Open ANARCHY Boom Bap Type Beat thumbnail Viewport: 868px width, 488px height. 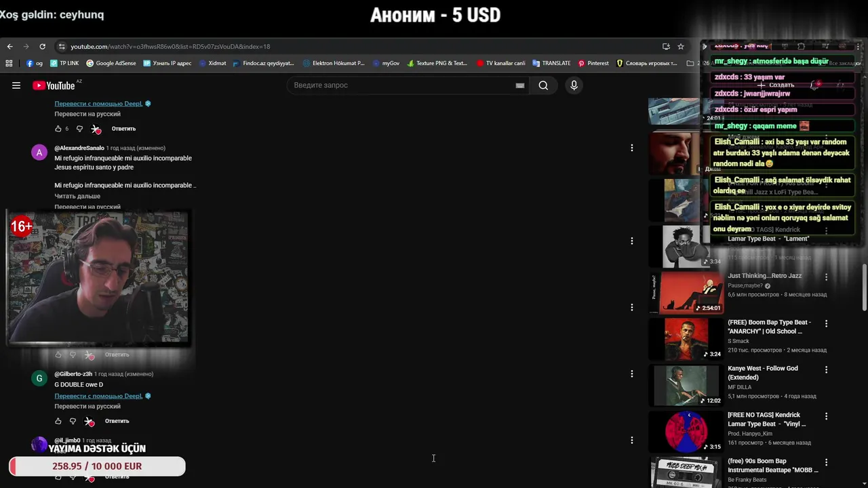(x=686, y=339)
